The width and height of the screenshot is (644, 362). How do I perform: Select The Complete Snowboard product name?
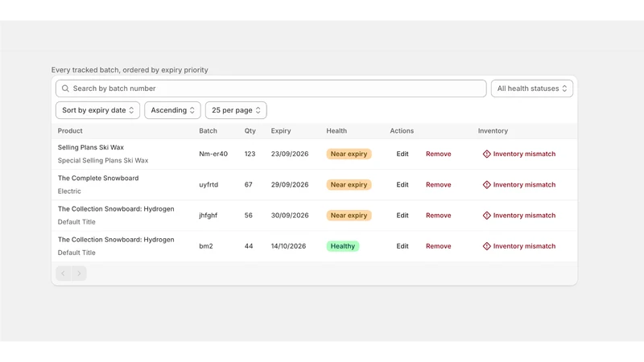click(98, 178)
